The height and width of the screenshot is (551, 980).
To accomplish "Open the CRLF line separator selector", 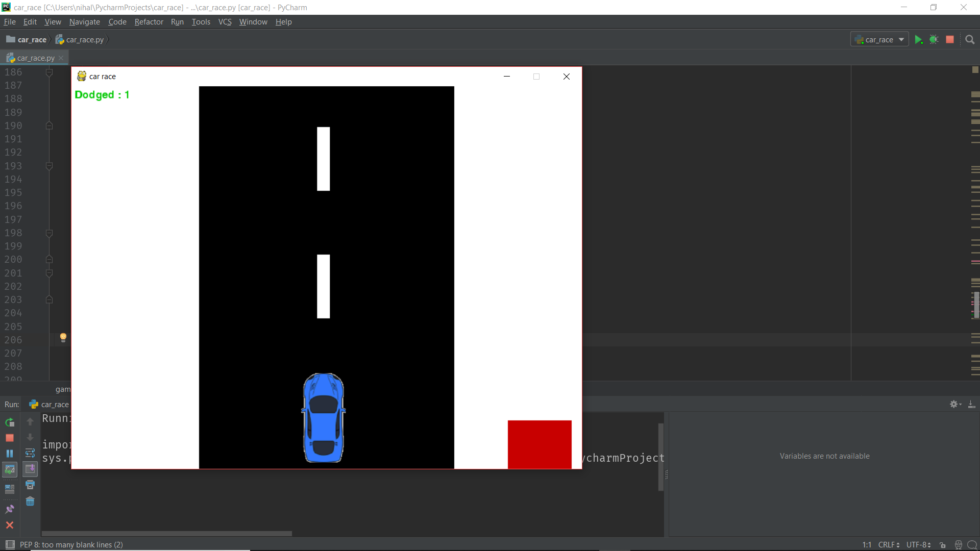I will click(890, 545).
